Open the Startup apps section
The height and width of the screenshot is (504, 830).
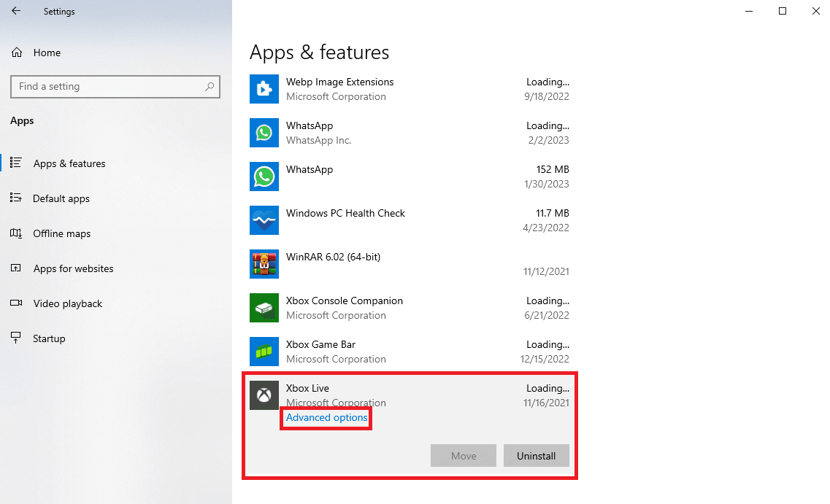click(49, 338)
